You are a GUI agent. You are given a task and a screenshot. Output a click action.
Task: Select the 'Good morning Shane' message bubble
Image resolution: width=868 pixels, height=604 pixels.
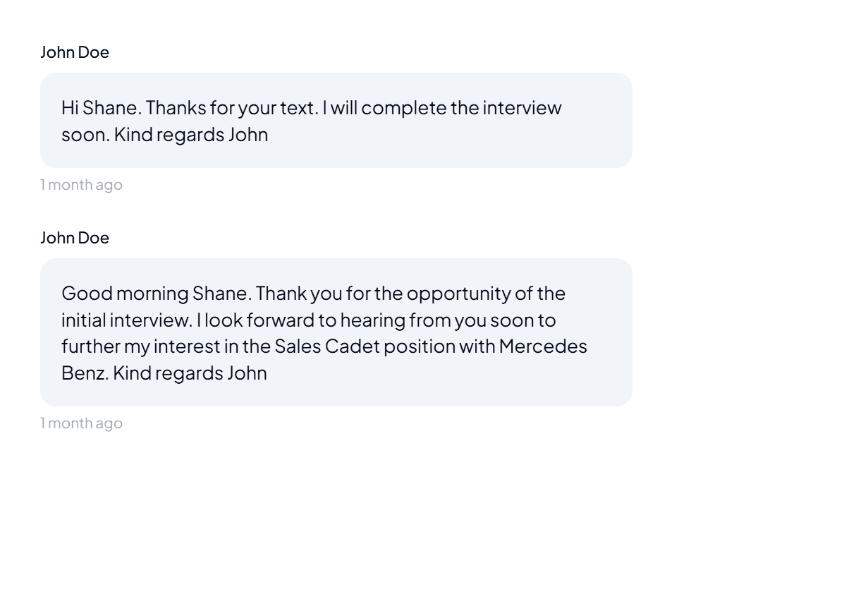pos(336,332)
